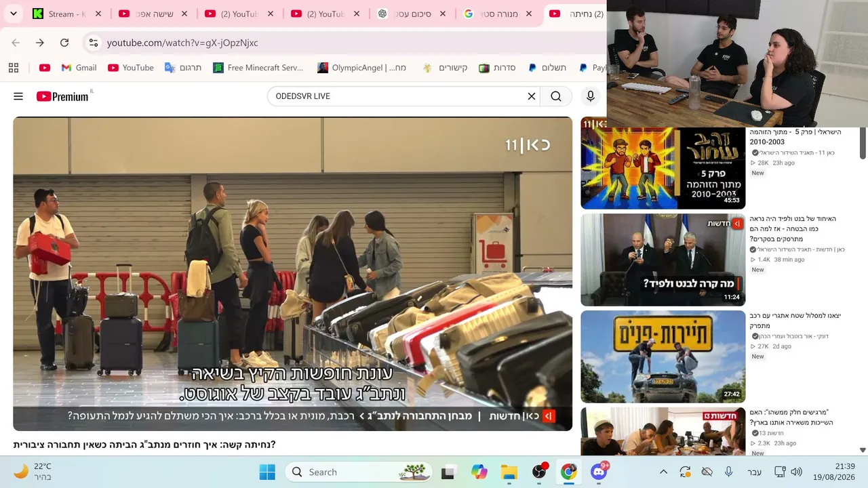Open the weather widget showing 22°C

33,472
